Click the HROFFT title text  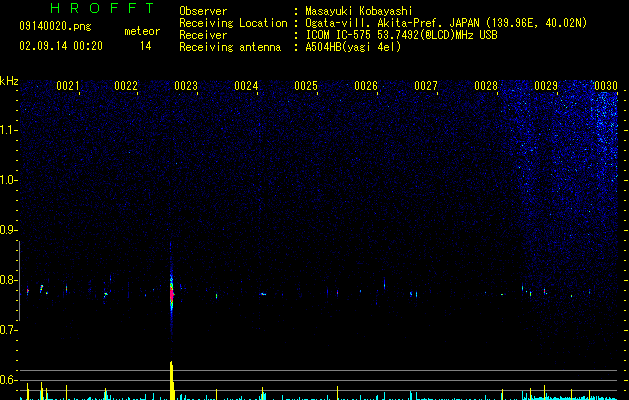click(x=103, y=8)
